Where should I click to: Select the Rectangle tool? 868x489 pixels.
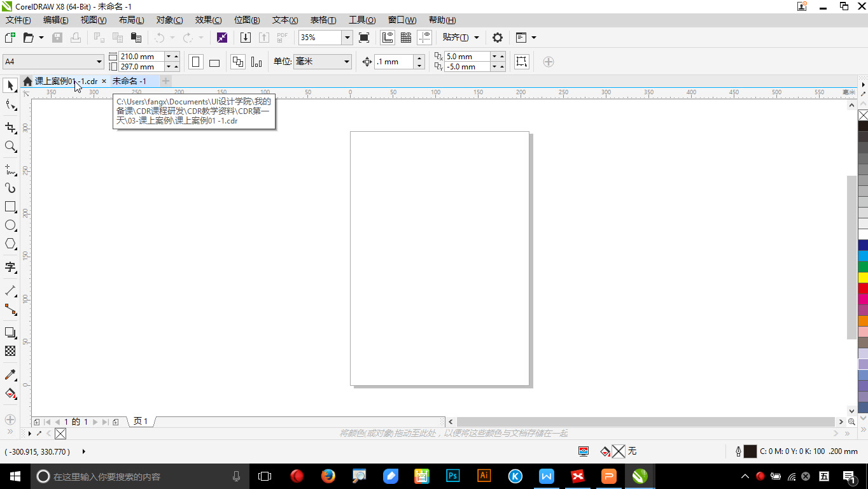pyautogui.click(x=10, y=206)
